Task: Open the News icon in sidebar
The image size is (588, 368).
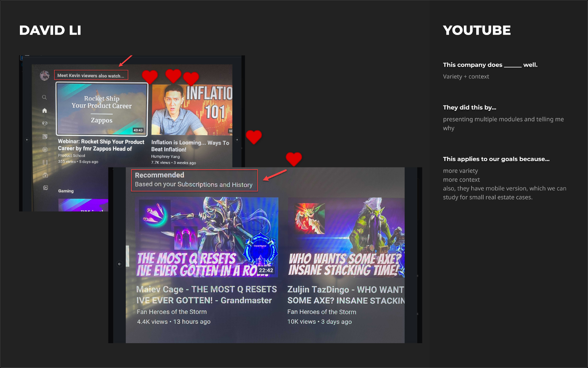Action: pos(45,136)
